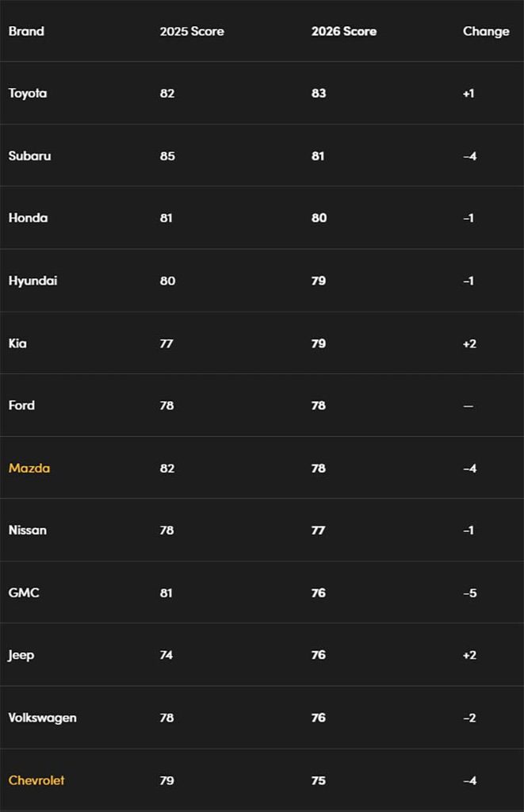524x812 pixels.
Task: Click the Nissan brand name
Action: click(x=28, y=530)
